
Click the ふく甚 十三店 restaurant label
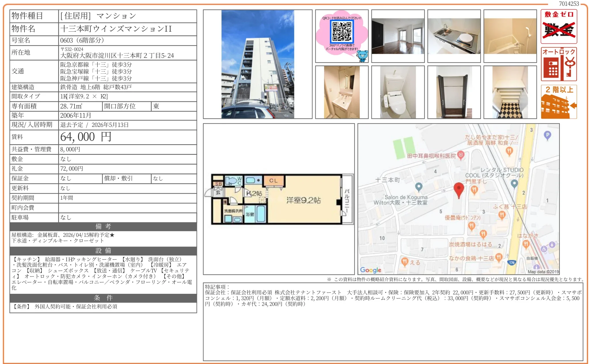tap(510, 207)
